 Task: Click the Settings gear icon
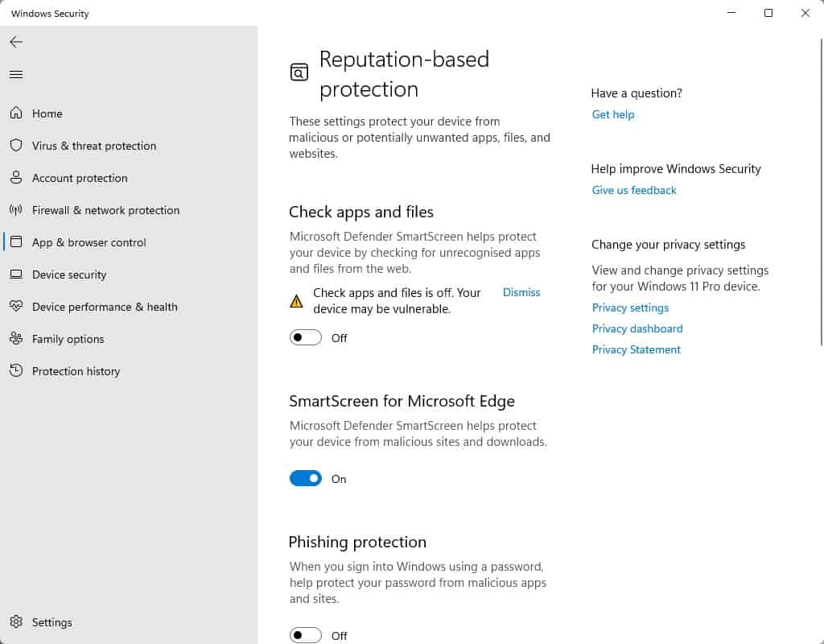pyautogui.click(x=16, y=622)
